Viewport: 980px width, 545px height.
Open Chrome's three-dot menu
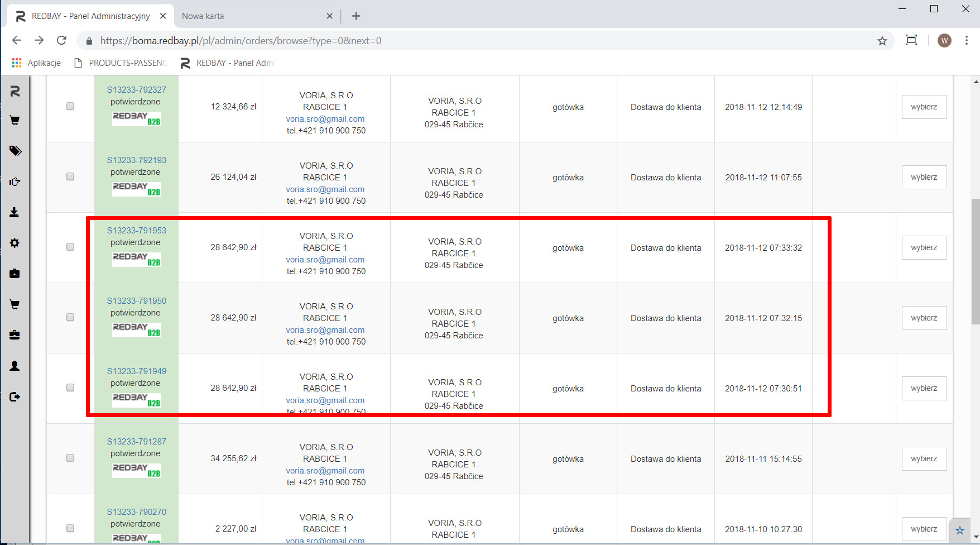coord(967,40)
